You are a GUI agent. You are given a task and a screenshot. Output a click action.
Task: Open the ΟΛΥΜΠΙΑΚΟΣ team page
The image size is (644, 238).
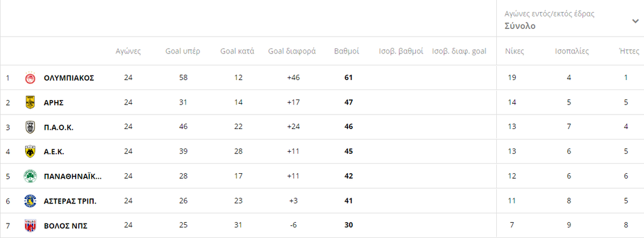[69, 77]
